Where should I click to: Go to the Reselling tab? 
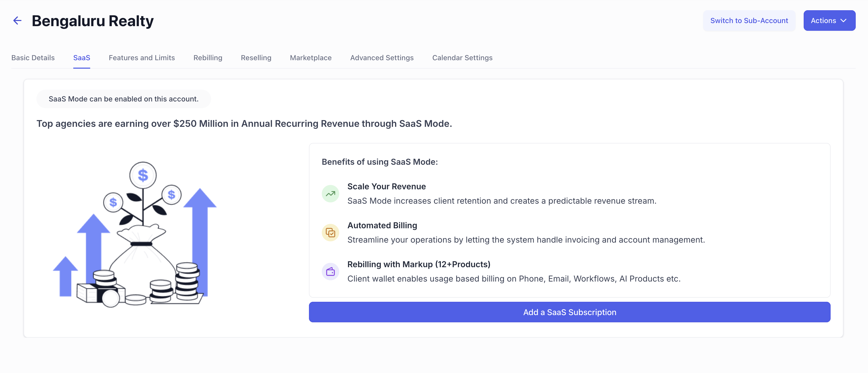click(256, 58)
